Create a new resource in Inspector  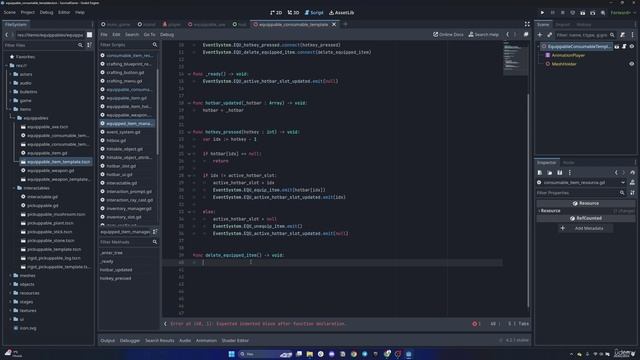[540, 173]
